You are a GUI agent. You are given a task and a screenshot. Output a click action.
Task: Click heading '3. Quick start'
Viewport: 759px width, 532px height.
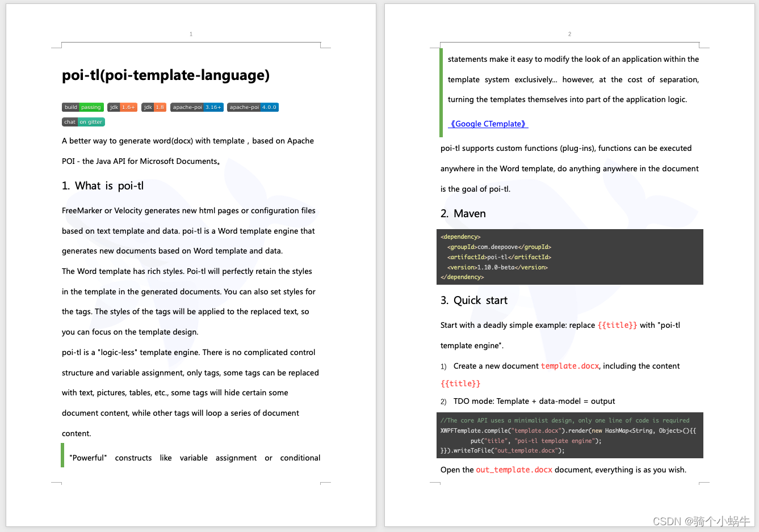click(474, 301)
